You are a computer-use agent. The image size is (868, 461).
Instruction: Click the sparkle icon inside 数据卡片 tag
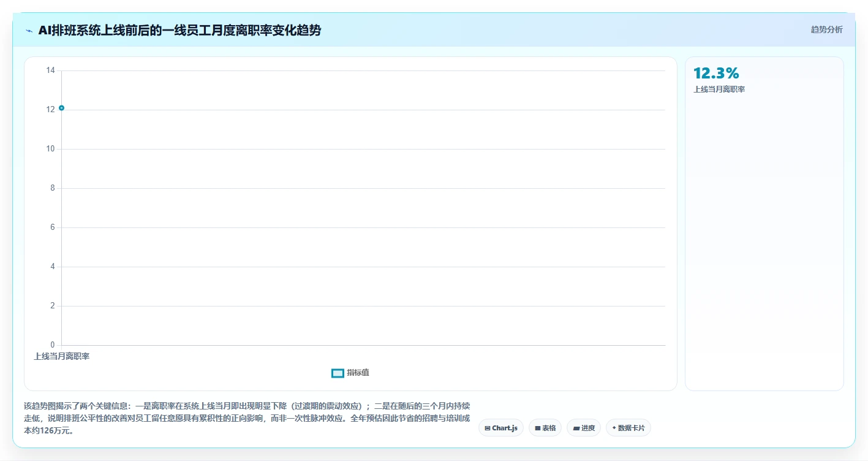(614, 428)
